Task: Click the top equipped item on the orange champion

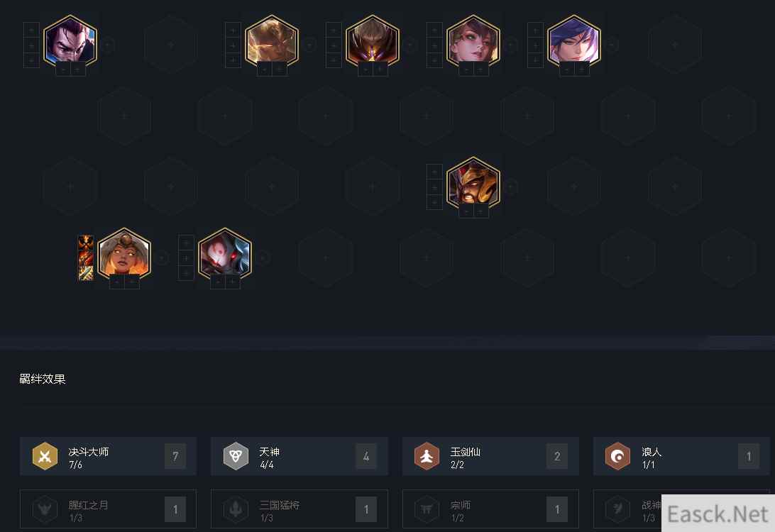Action: 86,243
